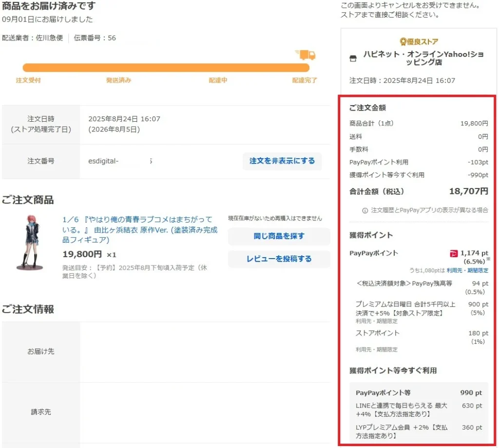Click the 94 pt PayPay残高等 value

point(480,283)
